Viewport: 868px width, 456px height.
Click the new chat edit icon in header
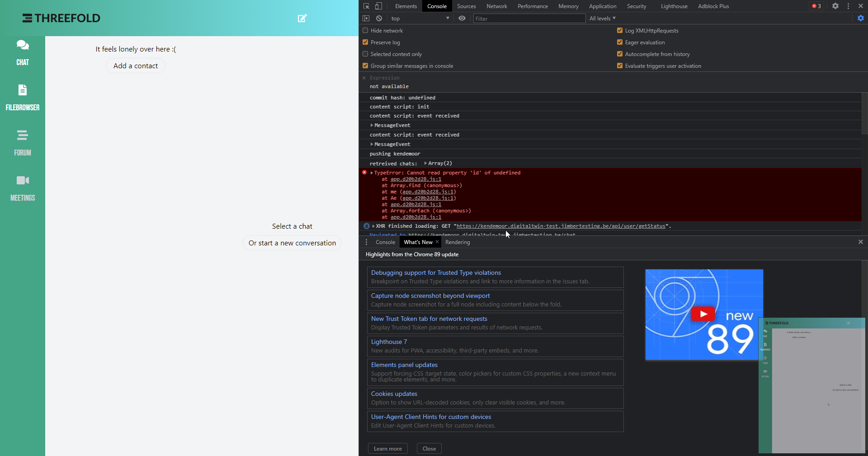302,18
